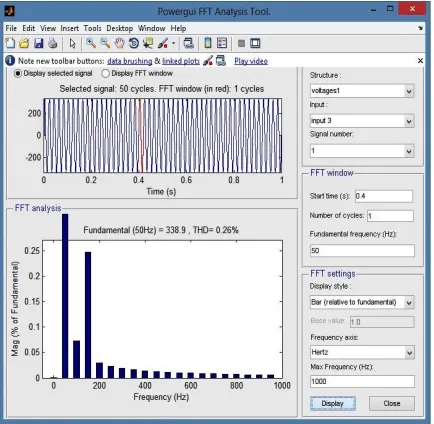
Task: Click the Max Frequency input field
Action: coord(362,381)
